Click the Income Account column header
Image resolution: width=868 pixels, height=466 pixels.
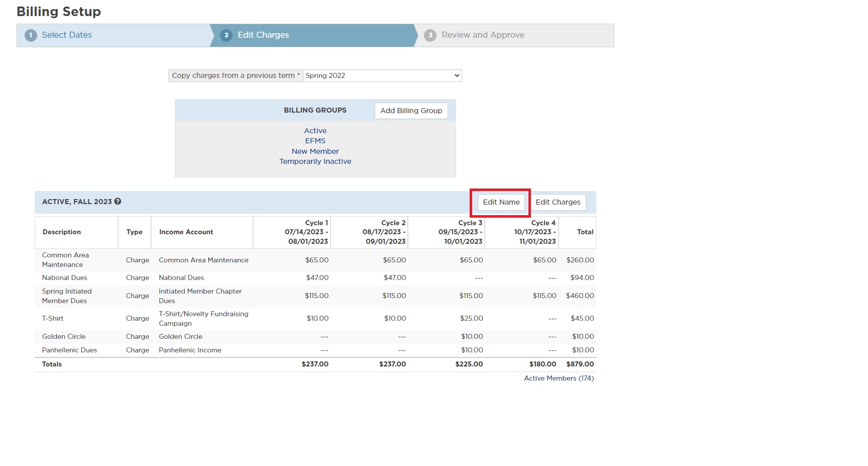coord(186,232)
